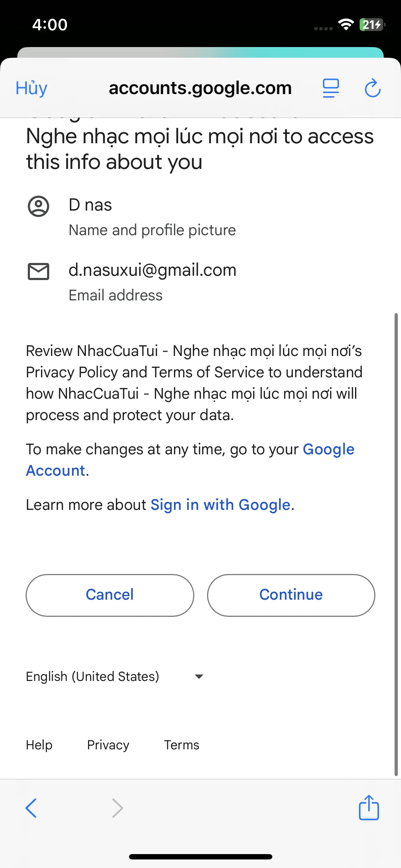Tap the profile avatar icon
Image resolution: width=401 pixels, height=868 pixels.
(38, 206)
